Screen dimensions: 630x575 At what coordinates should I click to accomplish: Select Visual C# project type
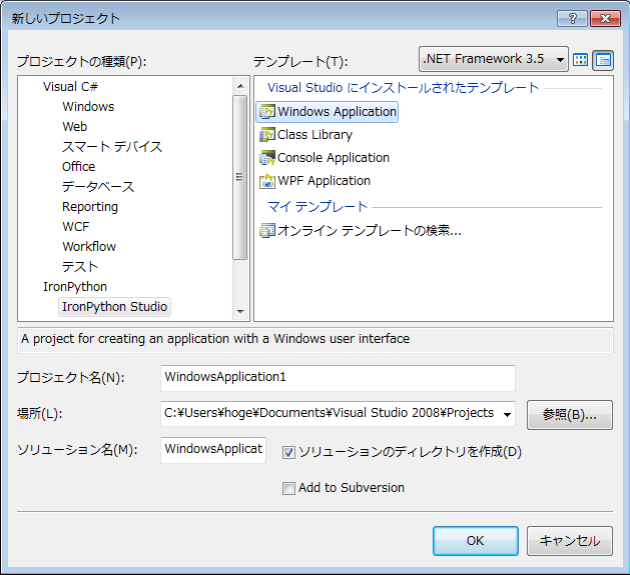(x=70, y=87)
